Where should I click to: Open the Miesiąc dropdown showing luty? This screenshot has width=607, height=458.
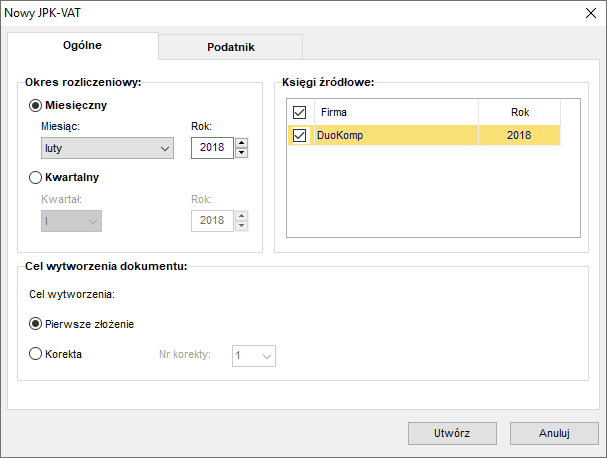pyautogui.click(x=107, y=148)
